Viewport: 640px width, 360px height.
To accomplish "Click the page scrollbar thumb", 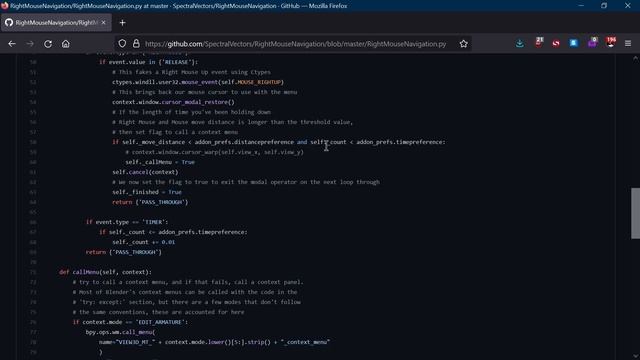I will (636, 213).
